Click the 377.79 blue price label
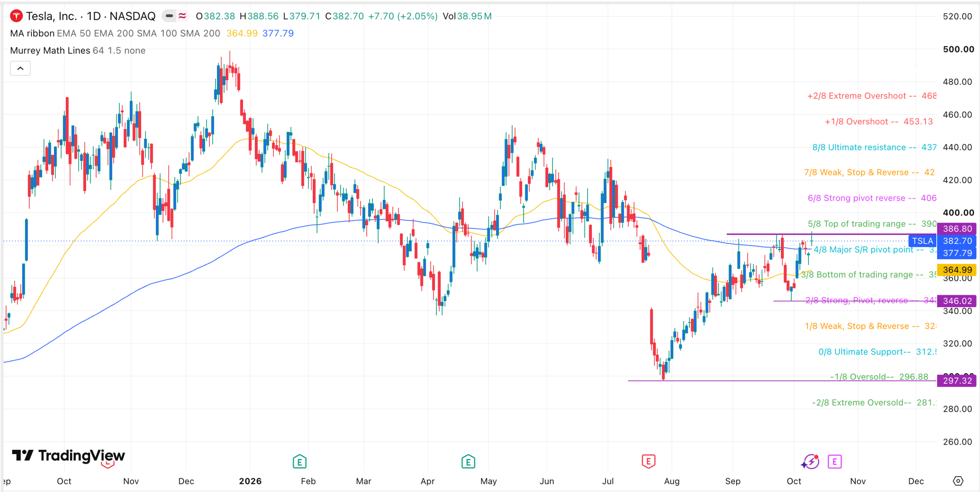The height and width of the screenshot is (492, 980). [957, 253]
